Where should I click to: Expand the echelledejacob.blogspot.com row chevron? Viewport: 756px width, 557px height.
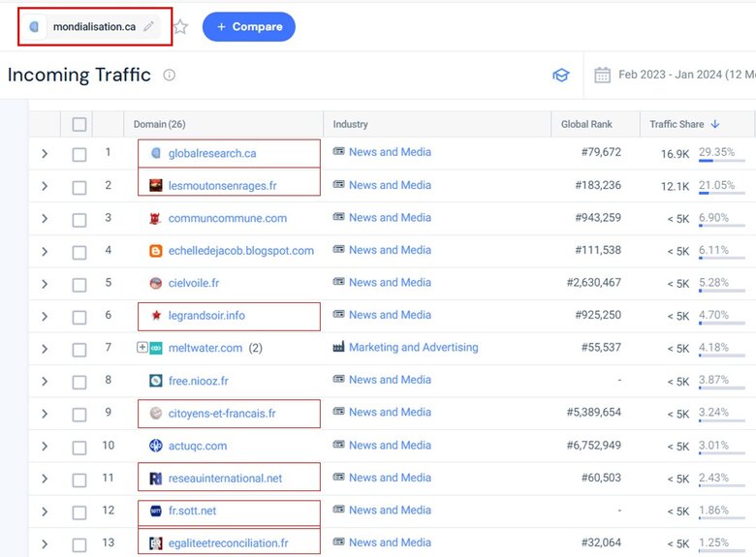pos(45,251)
